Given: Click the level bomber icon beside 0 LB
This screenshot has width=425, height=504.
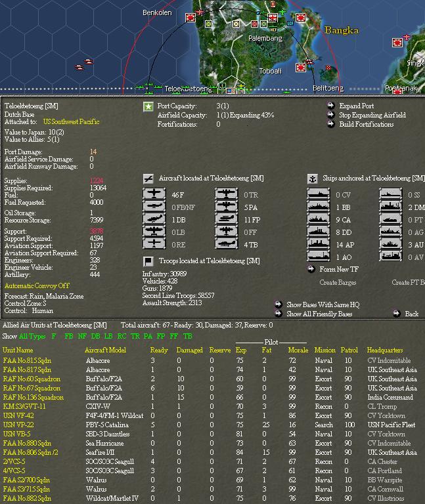Looking at the screenshot, I should tap(154, 231).
